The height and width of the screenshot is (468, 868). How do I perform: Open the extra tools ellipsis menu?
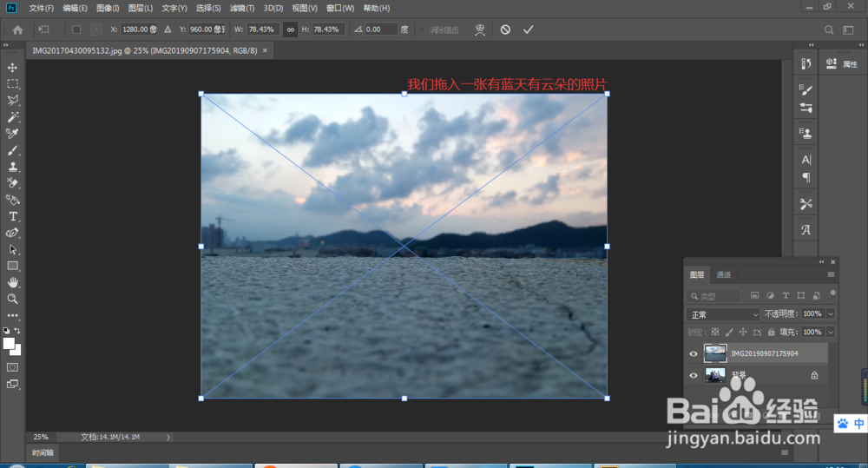tap(12, 315)
